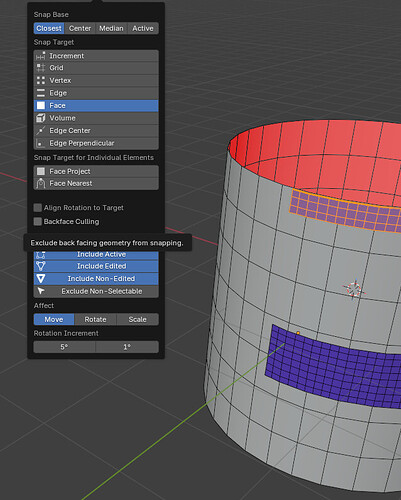Check Align Rotation to Target

coord(38,208)
